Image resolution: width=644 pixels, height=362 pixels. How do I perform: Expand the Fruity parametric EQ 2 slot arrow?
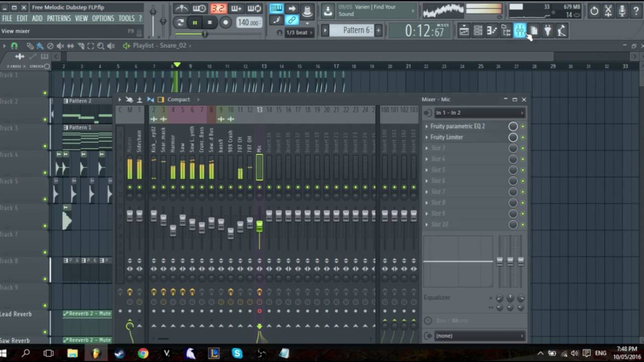coord(427,126)
